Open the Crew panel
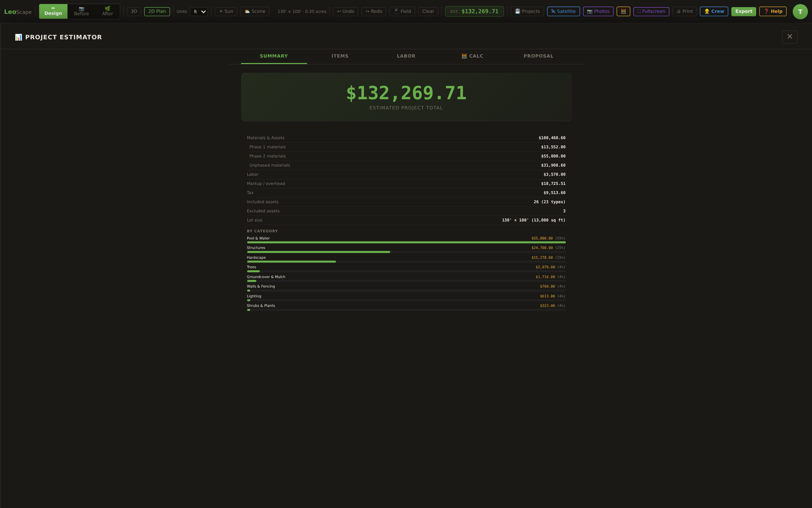The width and height of the screenshot is (812, 508). point(714,12)
